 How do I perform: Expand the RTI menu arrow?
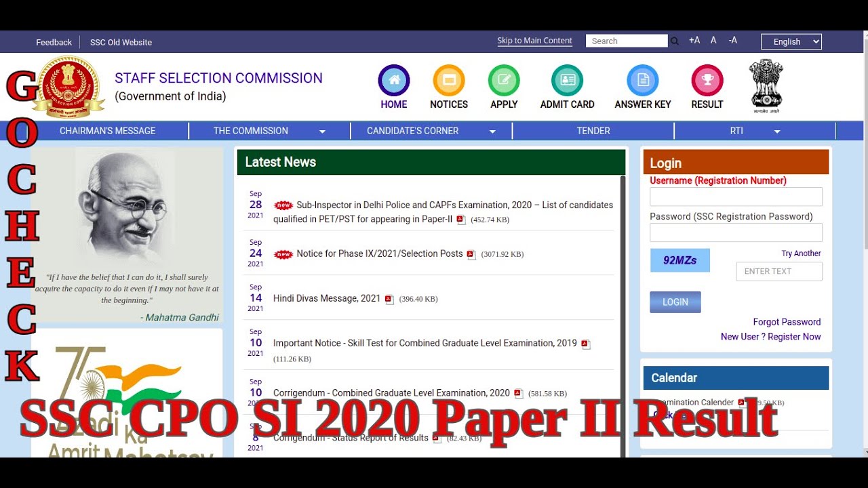coord(777,131)
